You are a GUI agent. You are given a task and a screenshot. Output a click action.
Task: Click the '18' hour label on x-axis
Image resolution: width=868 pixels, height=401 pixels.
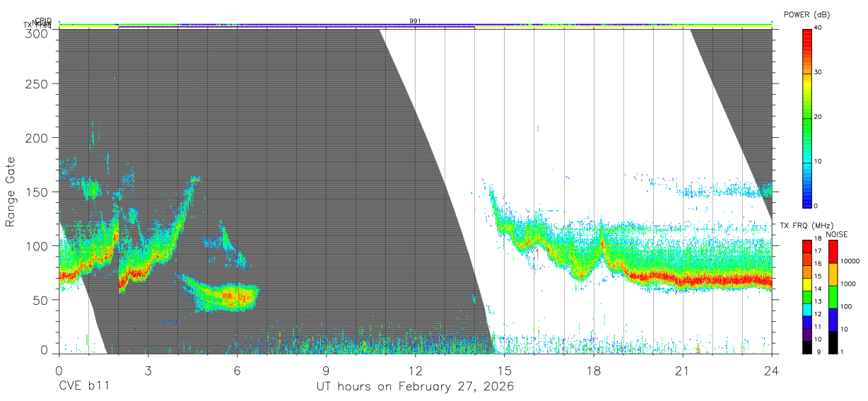click(593, 370)
